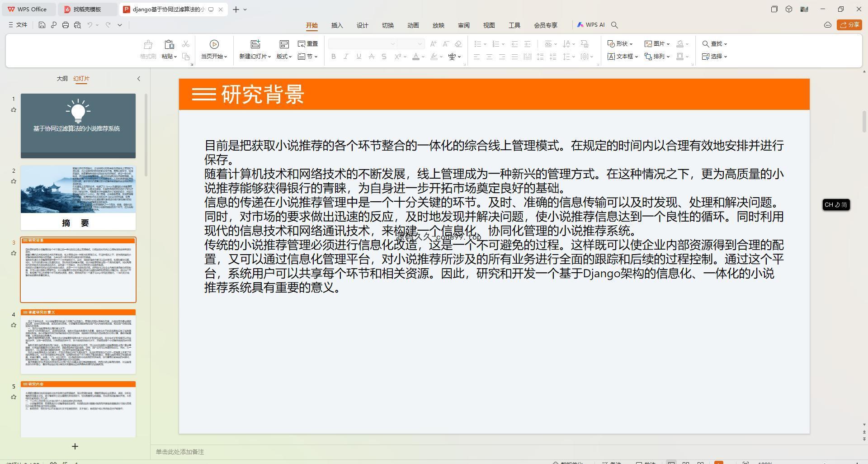Open the font size combo box
This screenshot has height=464, width=868.
[x=411, y=44]
